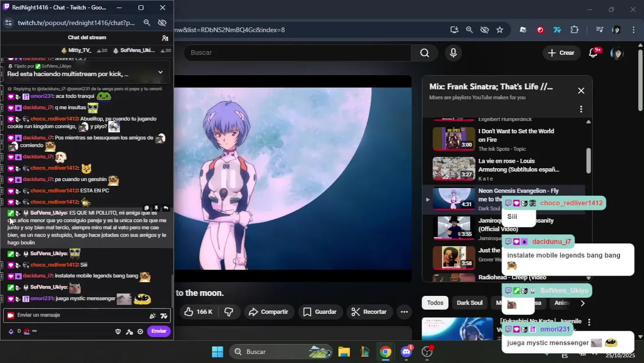Open the playlist panel three-dot menu

tap(581, 109)
